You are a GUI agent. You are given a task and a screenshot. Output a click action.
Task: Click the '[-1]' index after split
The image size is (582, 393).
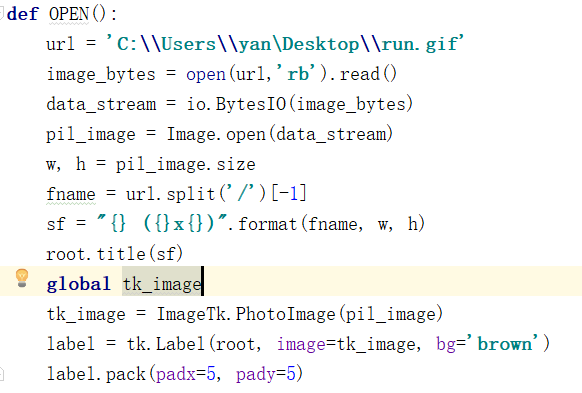(289, 193)
